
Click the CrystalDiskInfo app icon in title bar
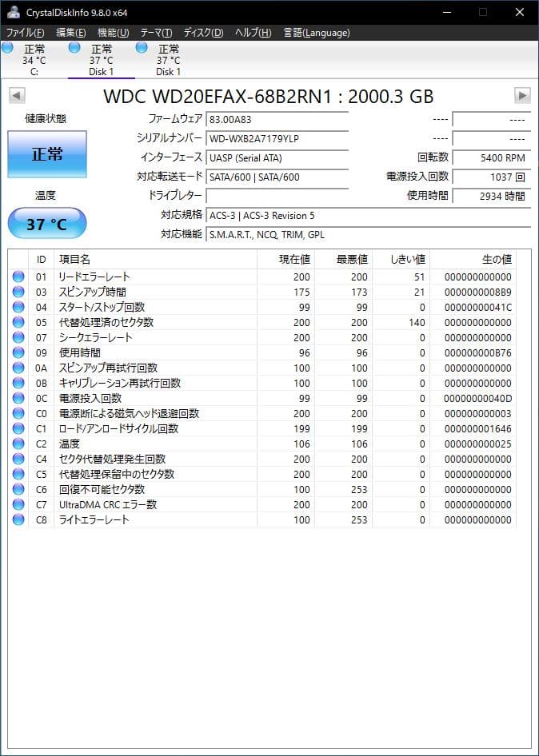[x=14, y=12]
